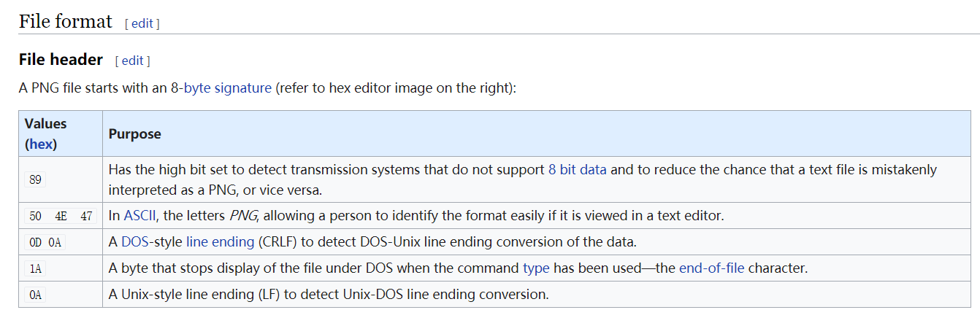Click the File format section heading
Viewport: 980px width, 326px height.
point(66,21)
